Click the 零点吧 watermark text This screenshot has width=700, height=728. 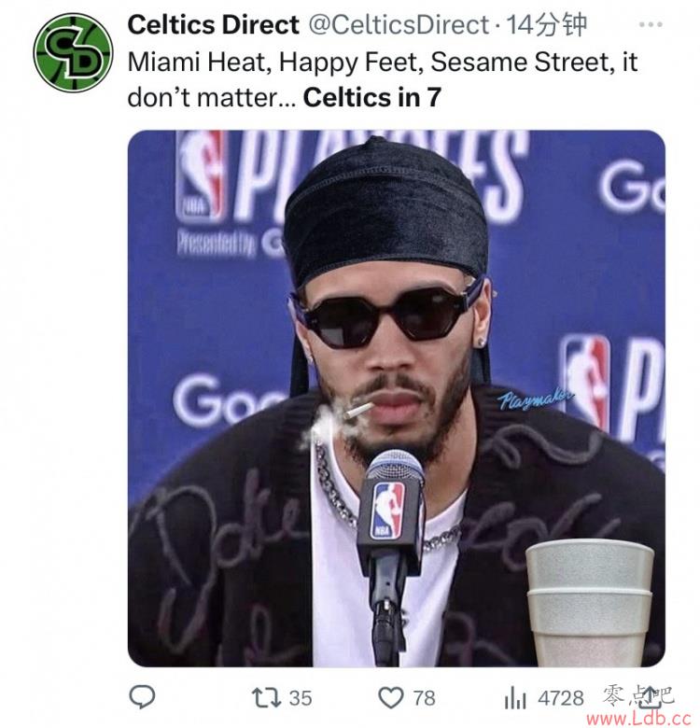pos(638,695)
